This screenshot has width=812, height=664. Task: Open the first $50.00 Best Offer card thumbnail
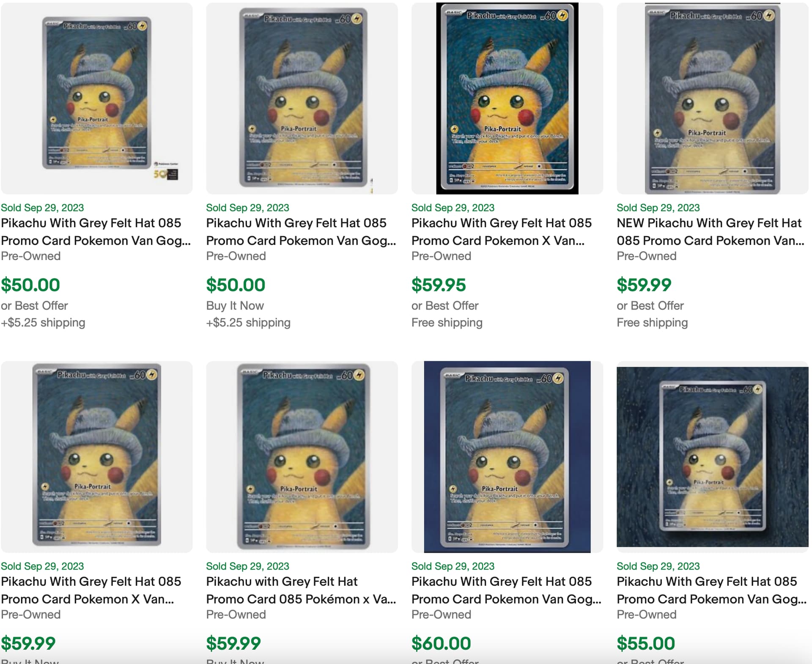pyautogui.click(x=96, y=99)
